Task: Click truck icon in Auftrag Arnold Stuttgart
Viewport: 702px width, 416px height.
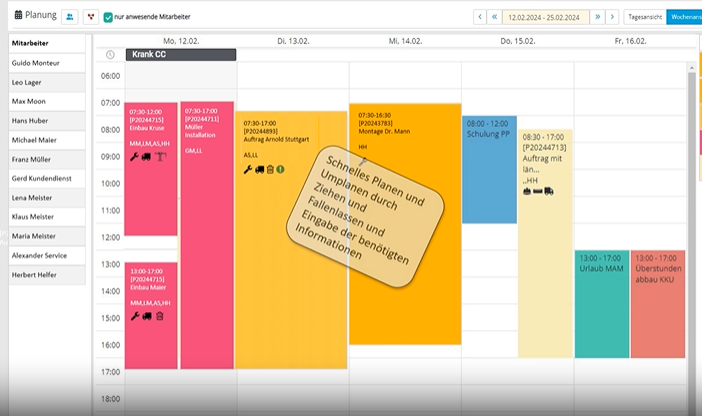Action: point(260,170)
